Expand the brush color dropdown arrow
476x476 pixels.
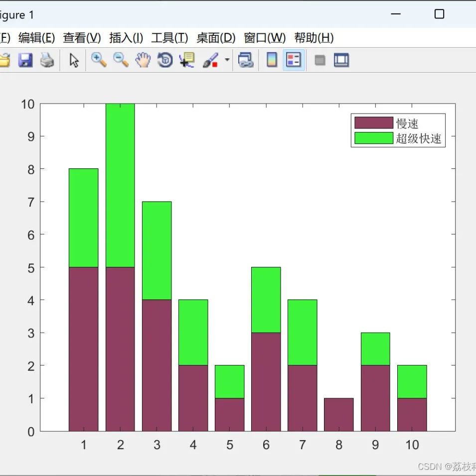(227, 60)
